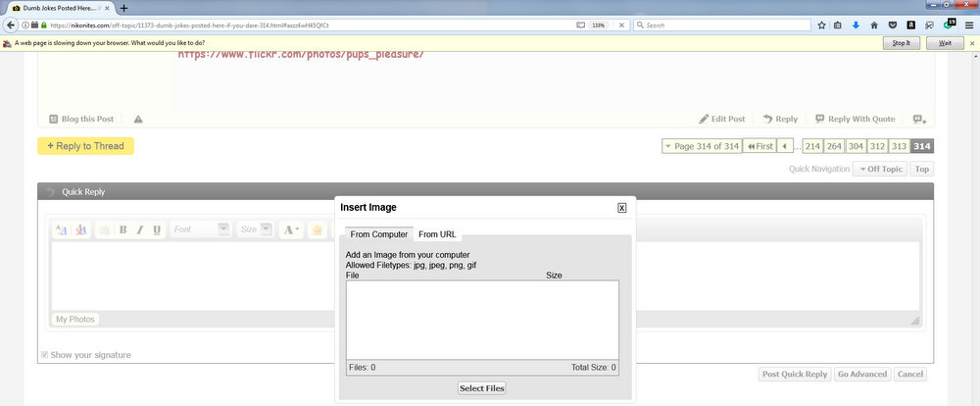Toggle underline formatting
The height and width of the screenshot is (406, 980).
pyautogui.click(x=157, y=229)
